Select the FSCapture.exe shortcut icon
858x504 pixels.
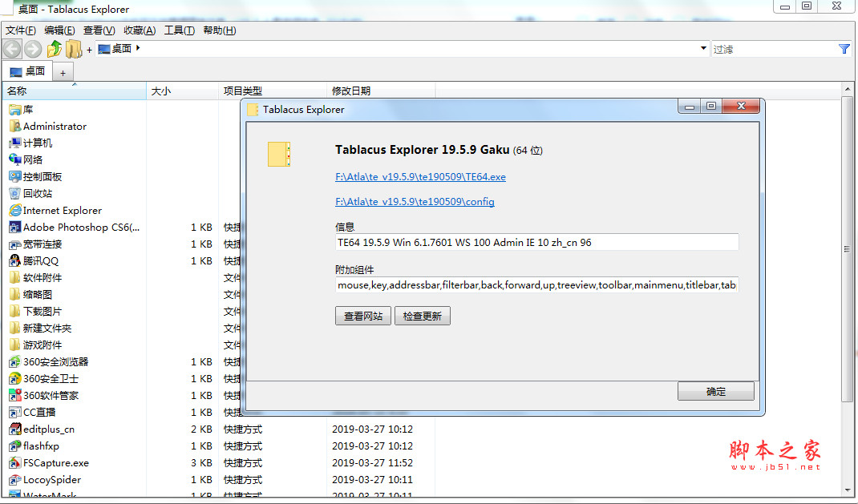click(x=15, y=463)
